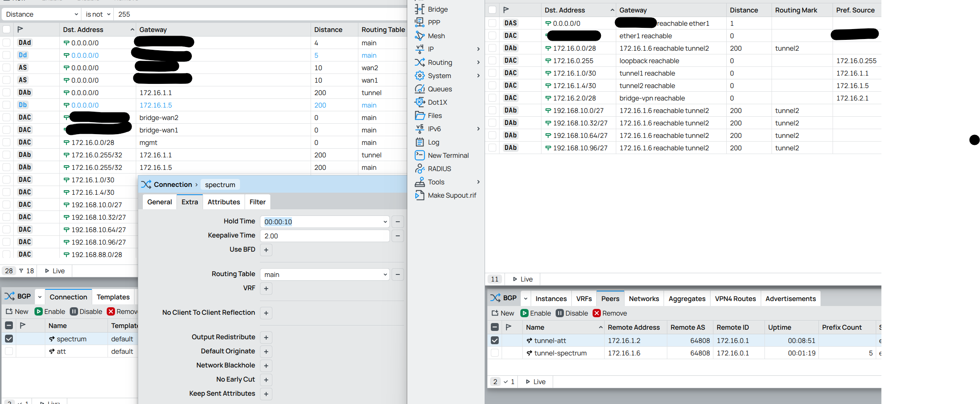The height and width of the screenshot is (404, 980).
Task: Click New in the BGP Peers toolbar
Action: click(x=503, y=313)
